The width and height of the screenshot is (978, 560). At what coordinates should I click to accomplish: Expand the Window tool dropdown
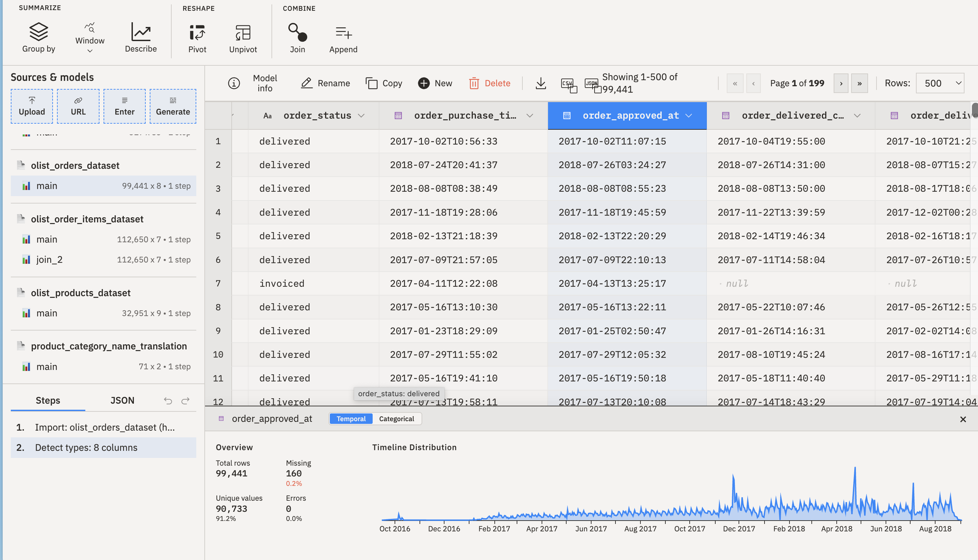point(90,51)
